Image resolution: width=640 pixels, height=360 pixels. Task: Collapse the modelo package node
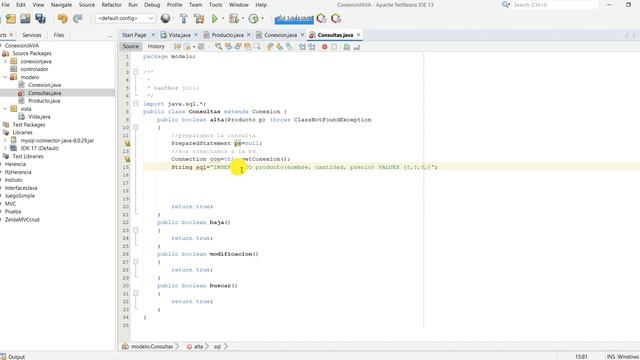pos(5,77)
